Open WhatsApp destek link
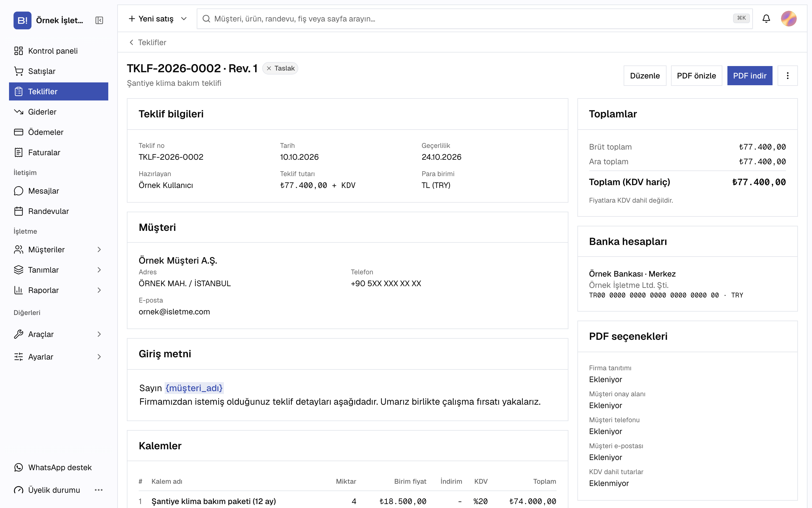Screen dimensions: 812x508 [x=58, y=467]
